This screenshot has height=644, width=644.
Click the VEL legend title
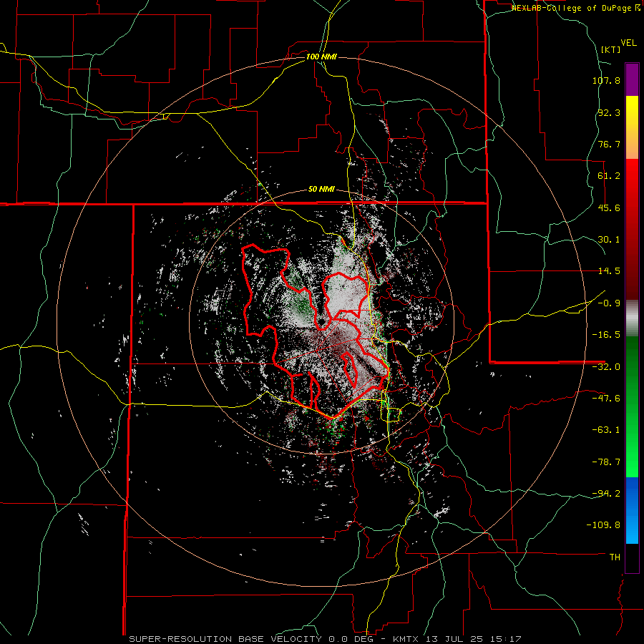pyautogui.click(x=629, y=43)
